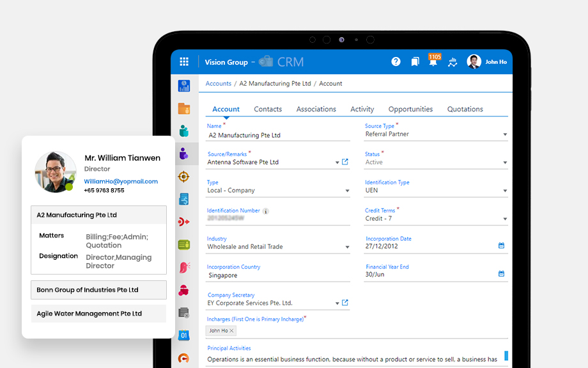This screenshot has width=588, height=368.
Task: Expand Source Type dropdown
Action: pyautogui.click(x=505, y=134)
